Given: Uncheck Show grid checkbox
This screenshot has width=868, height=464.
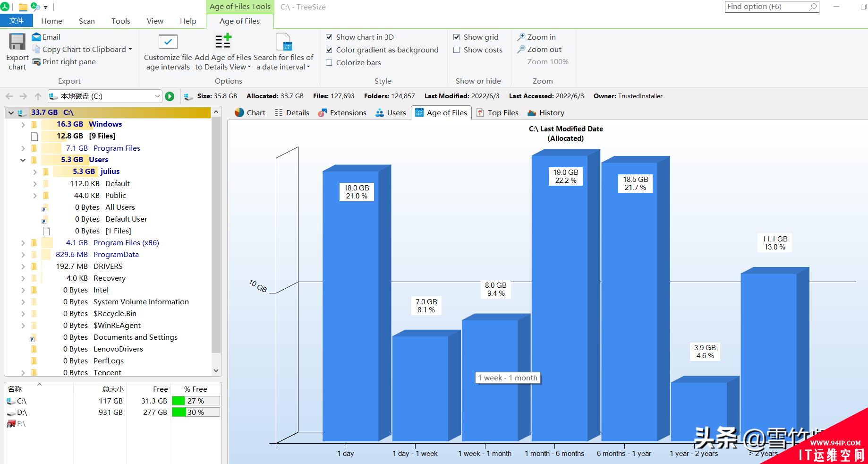Looking at the screenshot, I should coord(457,37).
